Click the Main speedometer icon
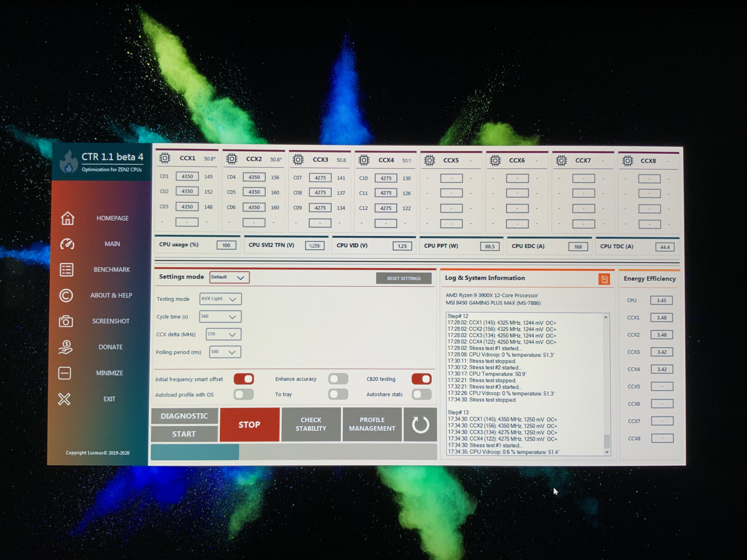This screenshot has width=747, height=560. pos(67,244)
